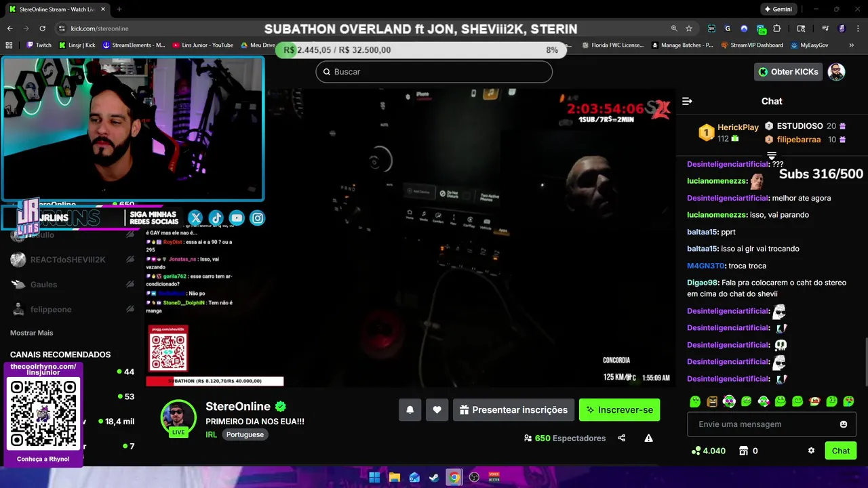Image resolution: width=868 pixels, height=488 pixels.
Task: Open Linsjr | Kick bookmark
Action: click(x=77, y=45)
